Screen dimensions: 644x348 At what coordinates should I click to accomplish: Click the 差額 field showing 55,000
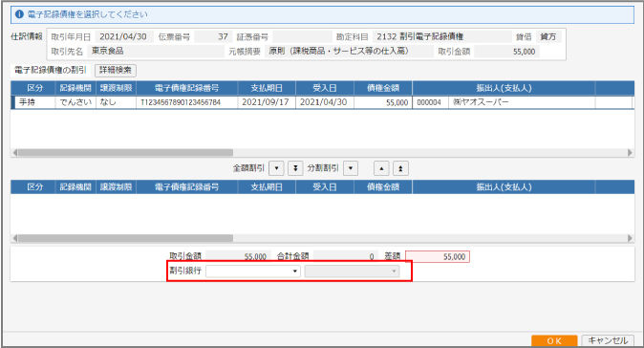438,257
